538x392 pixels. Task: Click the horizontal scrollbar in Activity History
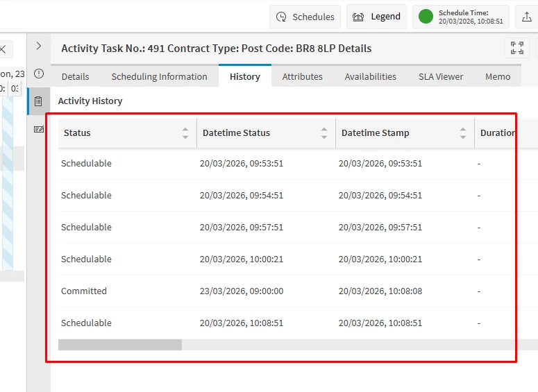pos(120,345)
